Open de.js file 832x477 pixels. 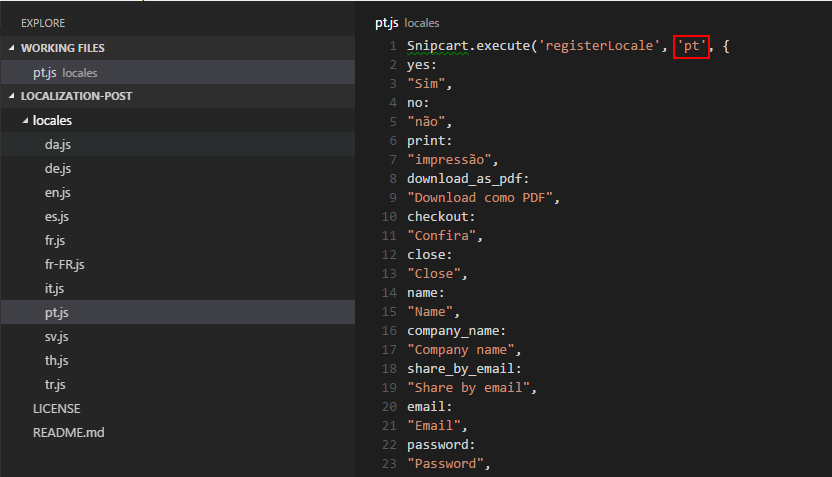tap(178, 168)
